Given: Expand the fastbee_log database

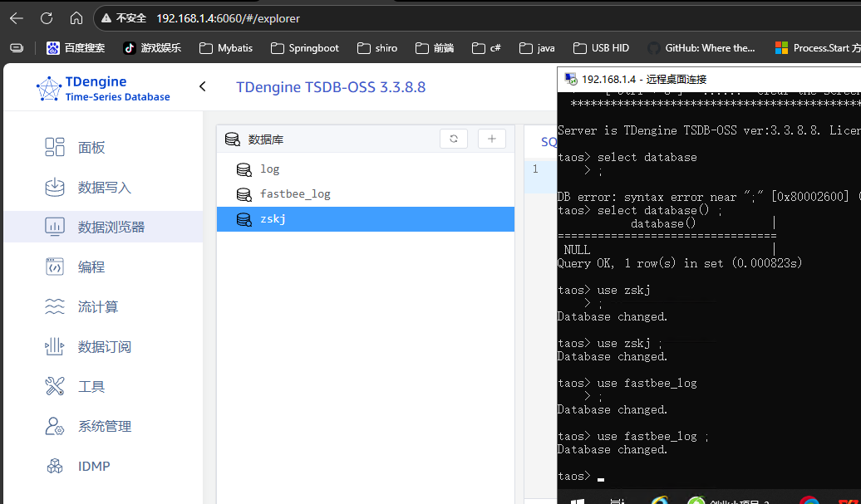Looking at the screenshot, I should click(x=295, y=194).
